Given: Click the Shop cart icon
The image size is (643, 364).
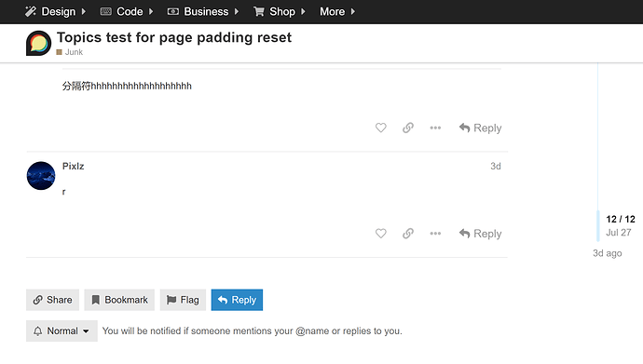Looking at the screenshot, I should 259,11.
